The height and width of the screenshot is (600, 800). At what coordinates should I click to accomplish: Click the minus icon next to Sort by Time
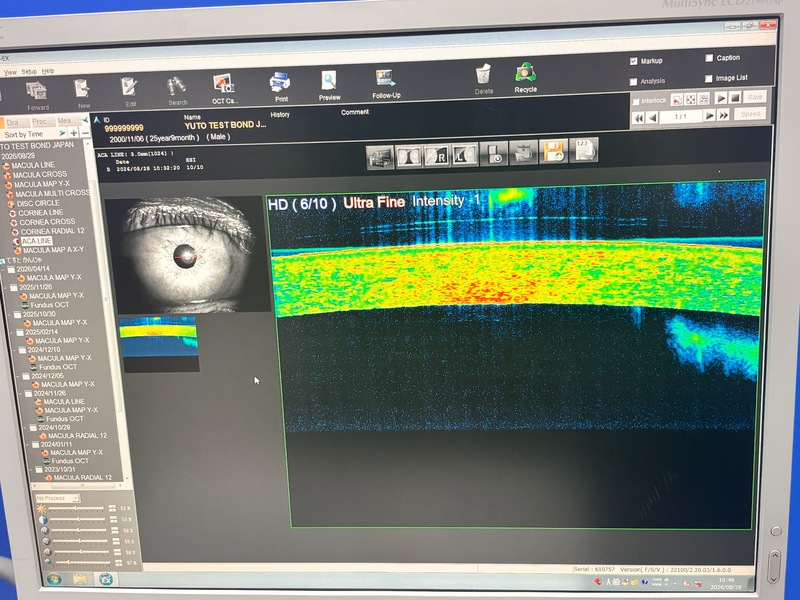85,133
